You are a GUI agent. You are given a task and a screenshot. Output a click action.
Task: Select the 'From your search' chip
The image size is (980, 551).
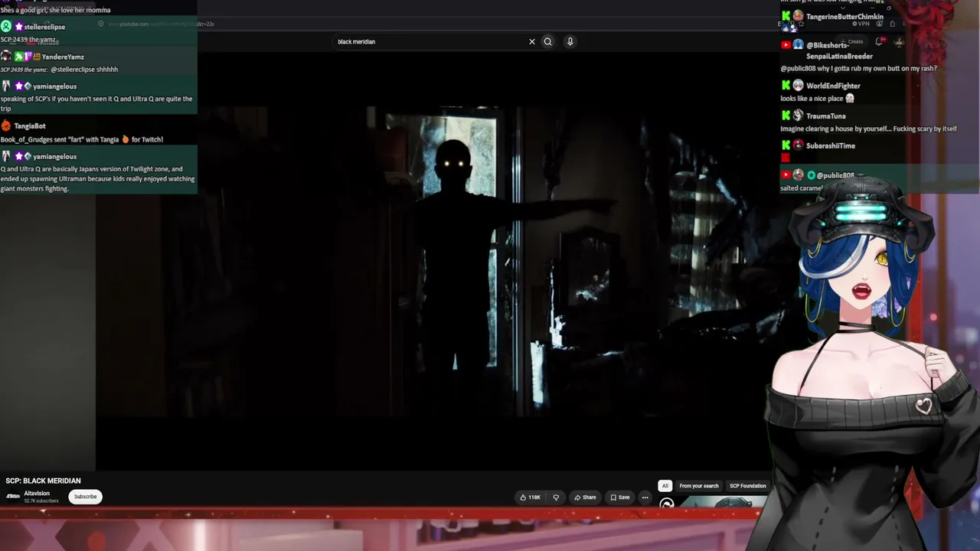[x=699, y=486]
